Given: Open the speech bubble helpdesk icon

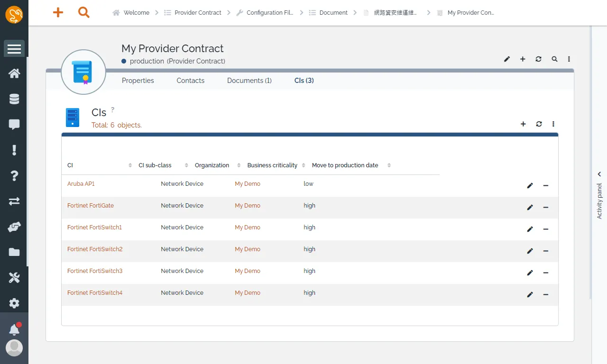Looking at the screenshot, I should coord(14,125).
